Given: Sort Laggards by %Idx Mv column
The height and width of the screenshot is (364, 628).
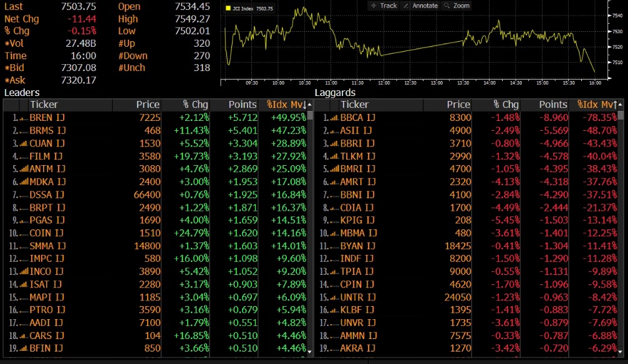Looking at the screenshot, I should click(597, 105).
